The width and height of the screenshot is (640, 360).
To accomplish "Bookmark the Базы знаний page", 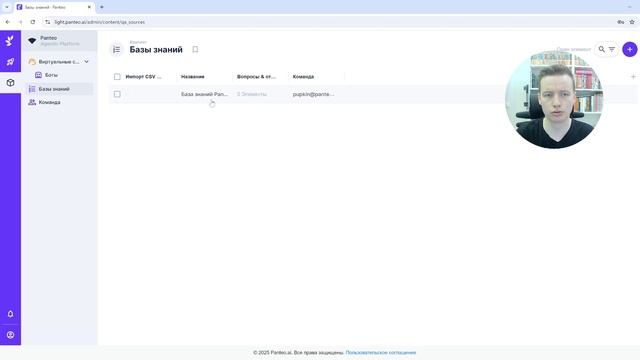I will pyautogui.click(x=195, y=49).
